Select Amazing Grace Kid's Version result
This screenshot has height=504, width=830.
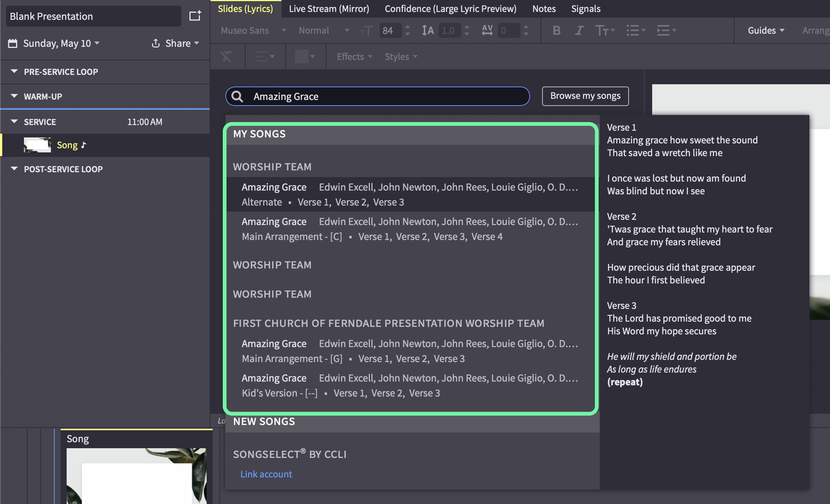(410, 385)
